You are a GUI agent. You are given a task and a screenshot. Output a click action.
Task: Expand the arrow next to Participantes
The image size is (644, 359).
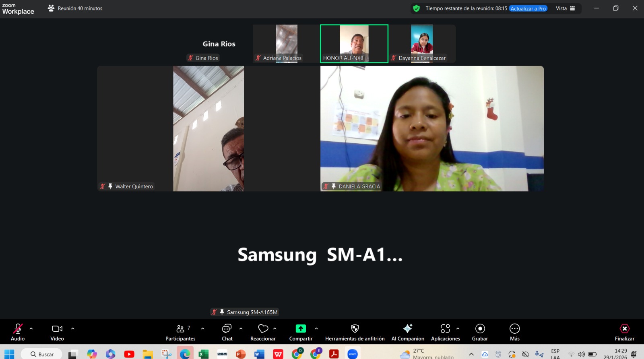[x=202, y=329]
